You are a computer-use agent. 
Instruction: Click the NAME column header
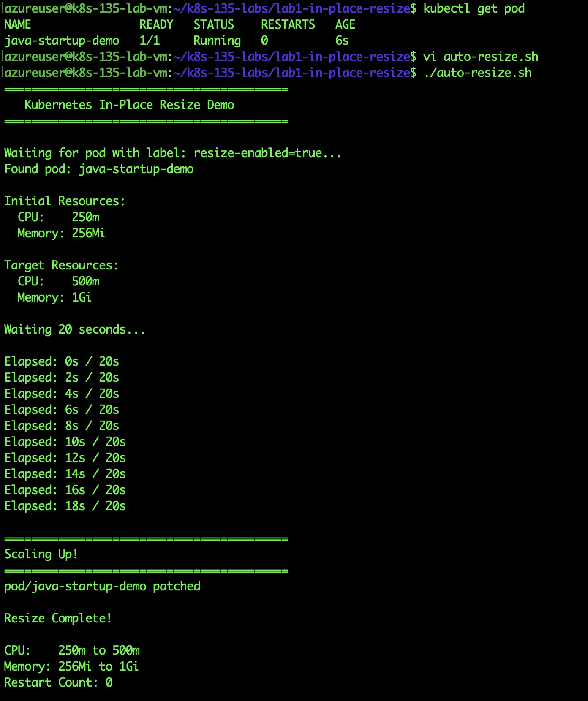(18, 24)
